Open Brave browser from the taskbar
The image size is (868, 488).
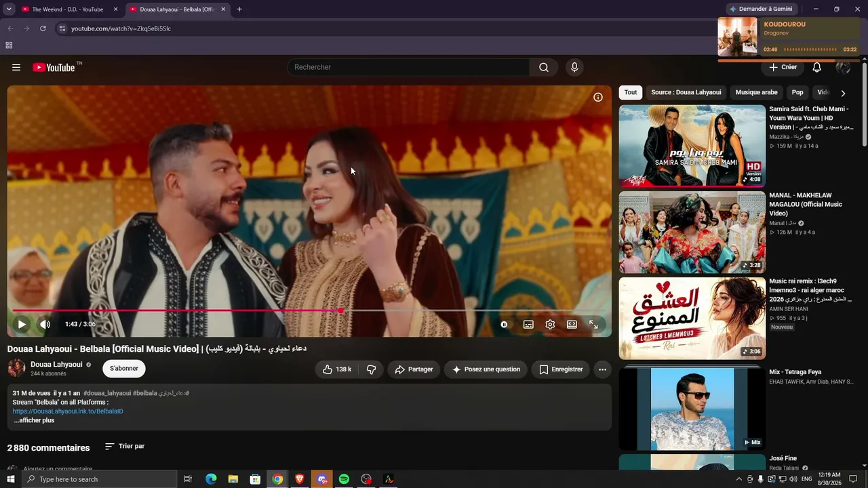[x=300, y=479]
